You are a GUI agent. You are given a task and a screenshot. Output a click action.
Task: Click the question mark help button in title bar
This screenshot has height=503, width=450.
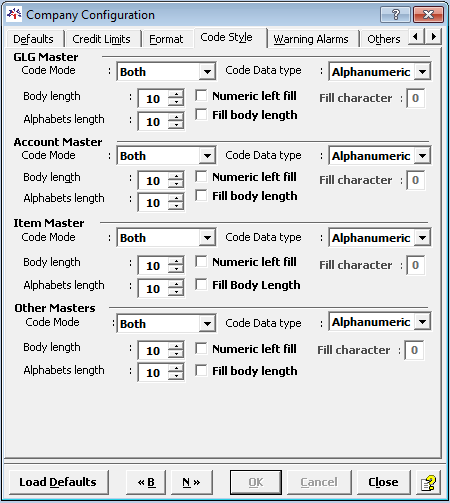point(395,15)
